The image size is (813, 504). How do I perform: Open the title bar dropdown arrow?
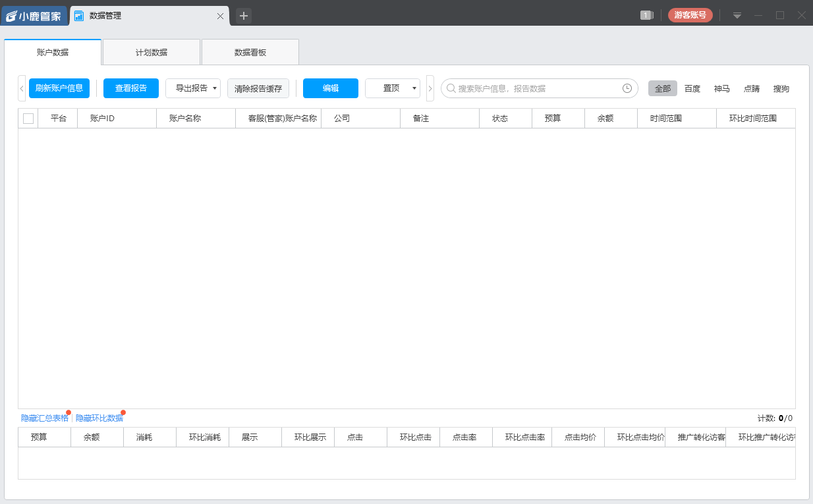(x=737, y=14)
